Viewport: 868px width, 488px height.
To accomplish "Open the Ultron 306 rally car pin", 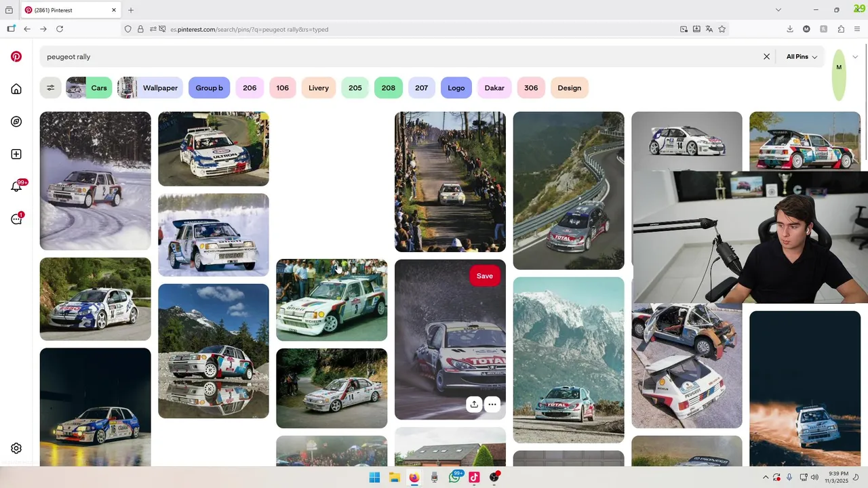I will (x=214, y=149).
